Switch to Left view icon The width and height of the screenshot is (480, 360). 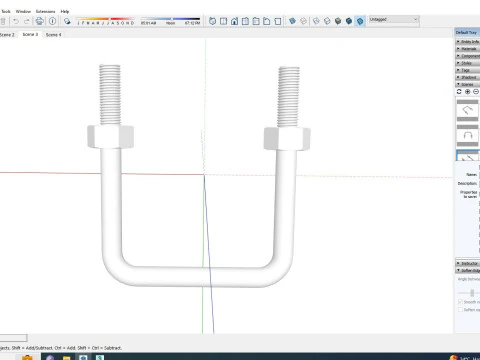pyautogui.click(x=267, y=21)
